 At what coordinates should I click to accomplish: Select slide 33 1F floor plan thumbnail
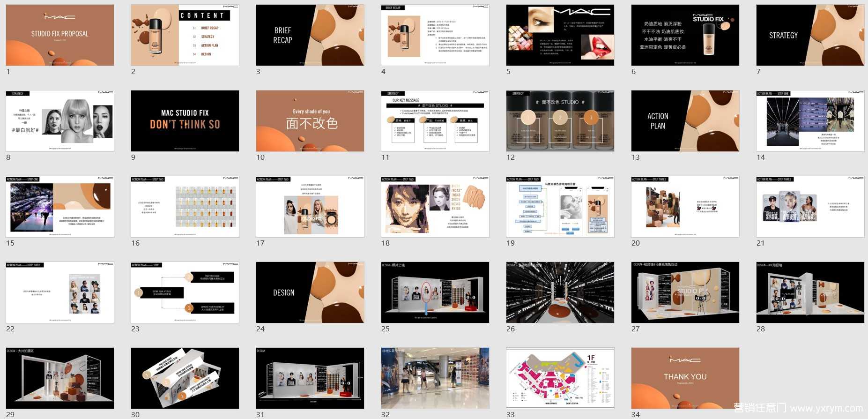pos(560,378)
